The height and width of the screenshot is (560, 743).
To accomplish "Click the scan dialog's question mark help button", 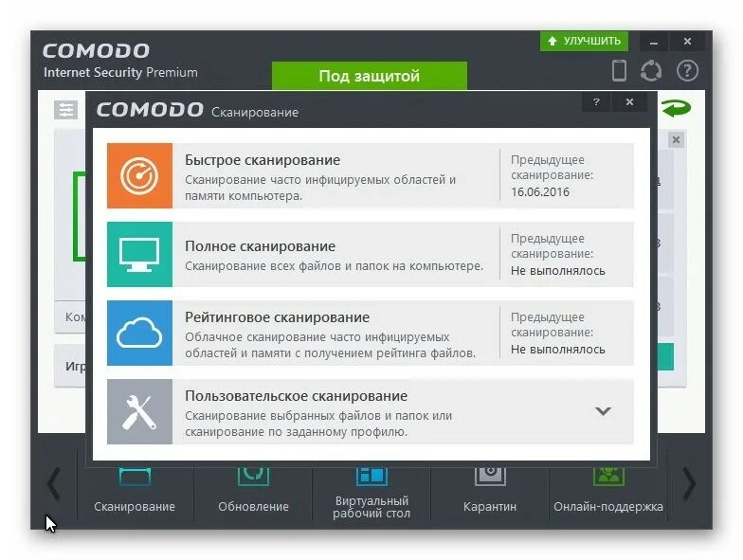I will [x=597, y=102].
